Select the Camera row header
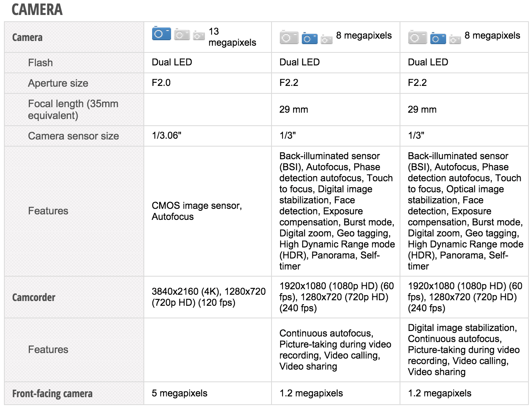532x409 pixels. (x=27, y=37)
